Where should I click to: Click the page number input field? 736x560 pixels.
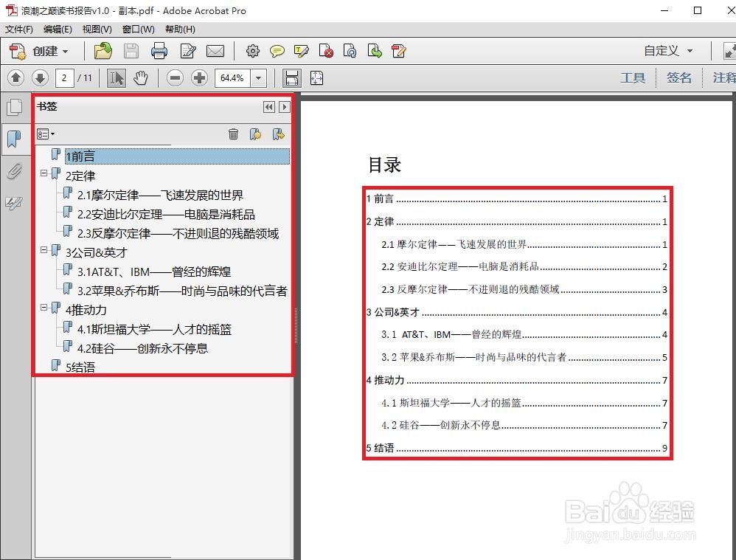point(65,77)
